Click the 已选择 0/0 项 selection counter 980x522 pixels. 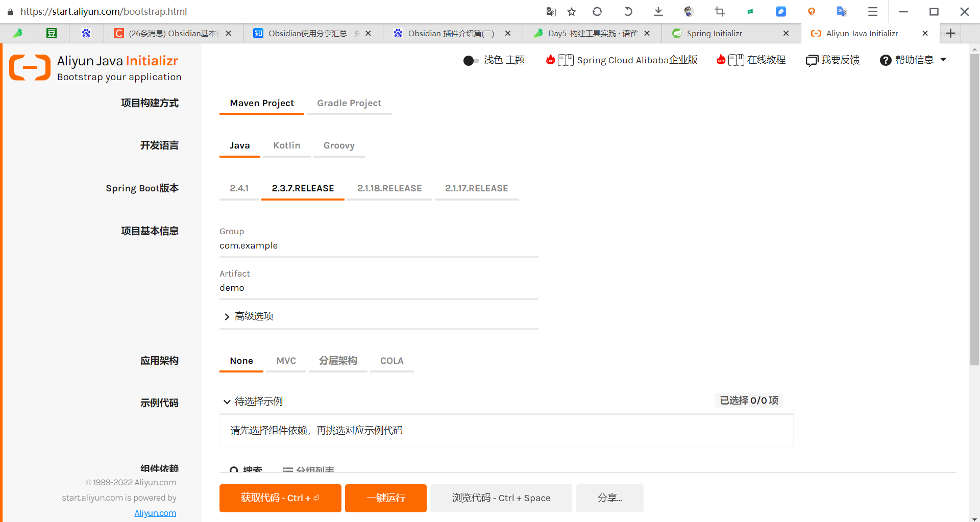point(749,401)
